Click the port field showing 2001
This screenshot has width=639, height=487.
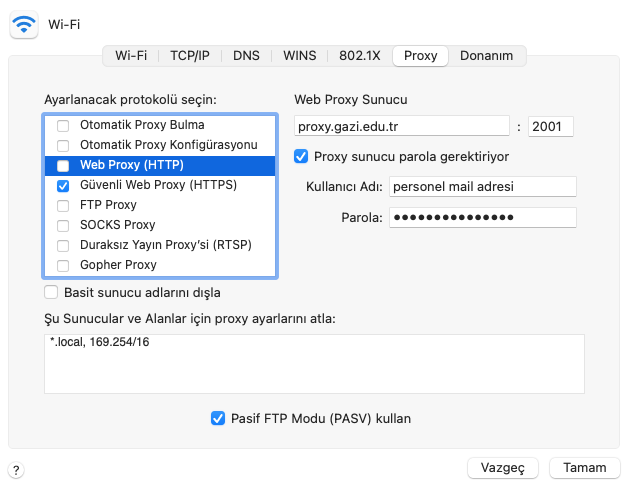click(551, 126)
